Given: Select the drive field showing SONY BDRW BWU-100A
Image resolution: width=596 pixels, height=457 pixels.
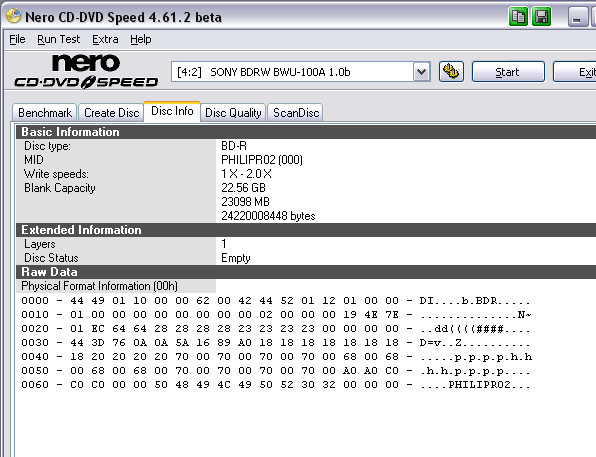Looking at the screenshot, I should click(x=301, y=72).
